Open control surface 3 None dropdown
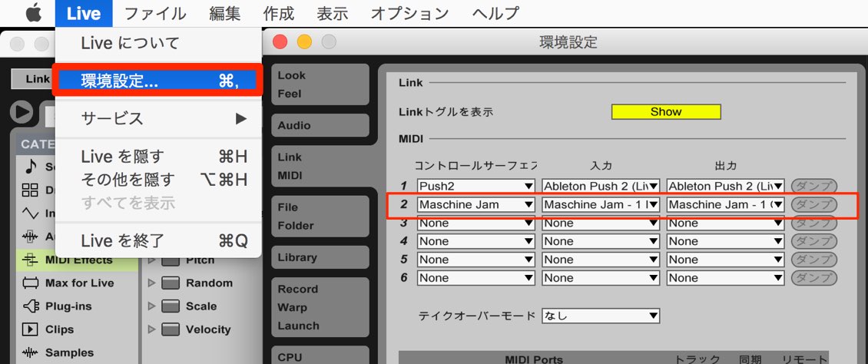868x364 pixels. (476, 223)
